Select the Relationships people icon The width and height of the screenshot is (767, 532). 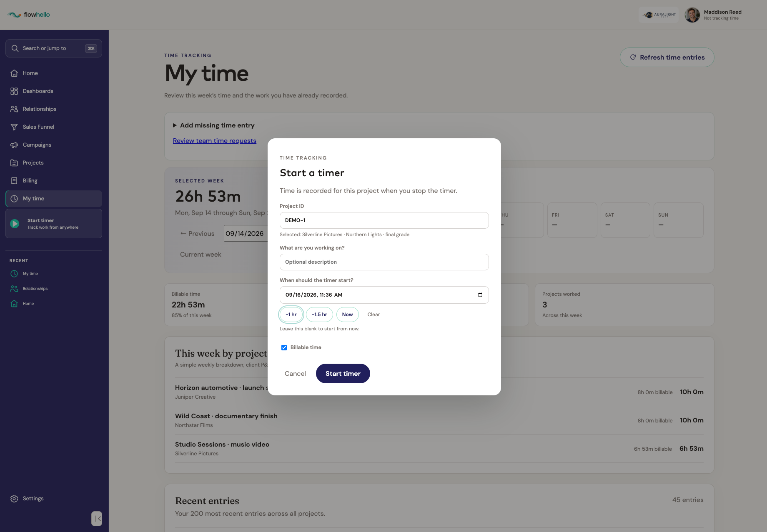(14, 109)
